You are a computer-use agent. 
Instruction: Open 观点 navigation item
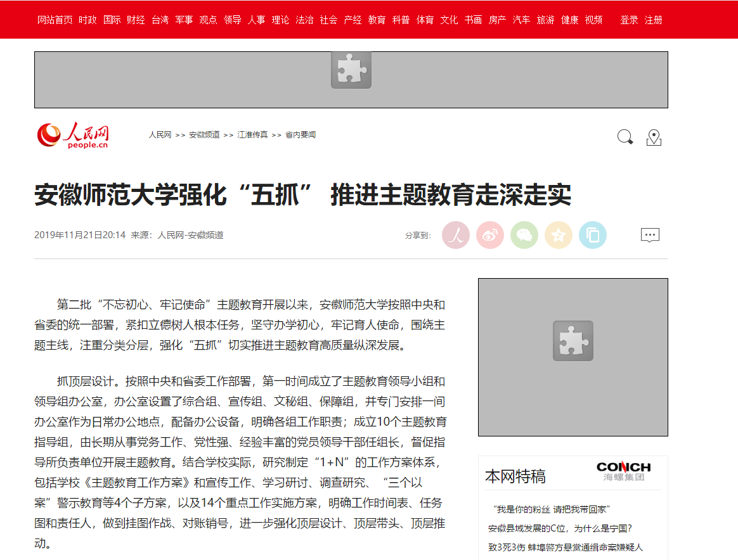[x=208, y=20]
